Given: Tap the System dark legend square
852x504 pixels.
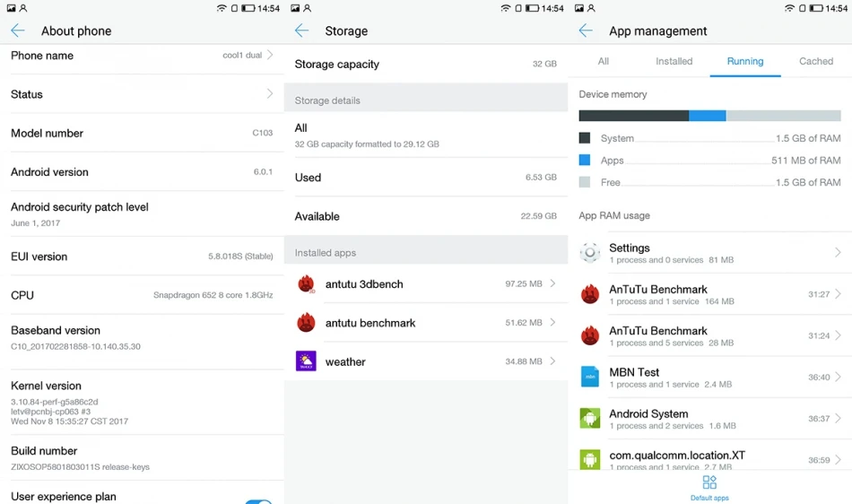Looking at the screenshot, I should coord(585,138).
